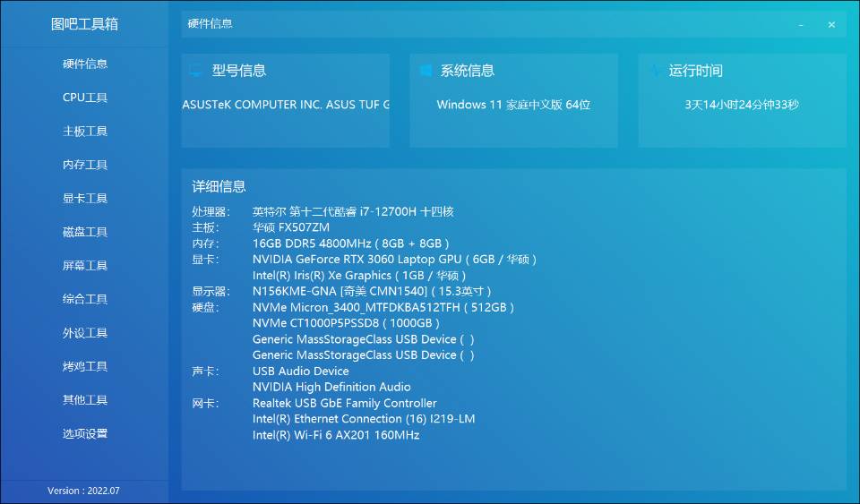Go to 烤鸡工具 stress tools
Image resolution: width=860 pixels, height=504 pixels.
(x=85, y=366)
